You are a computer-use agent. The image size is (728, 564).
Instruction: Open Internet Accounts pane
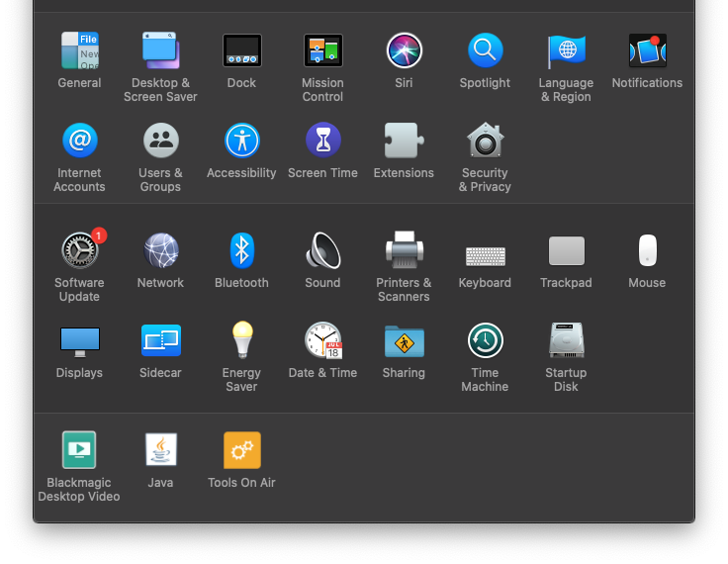pos(79,141)
